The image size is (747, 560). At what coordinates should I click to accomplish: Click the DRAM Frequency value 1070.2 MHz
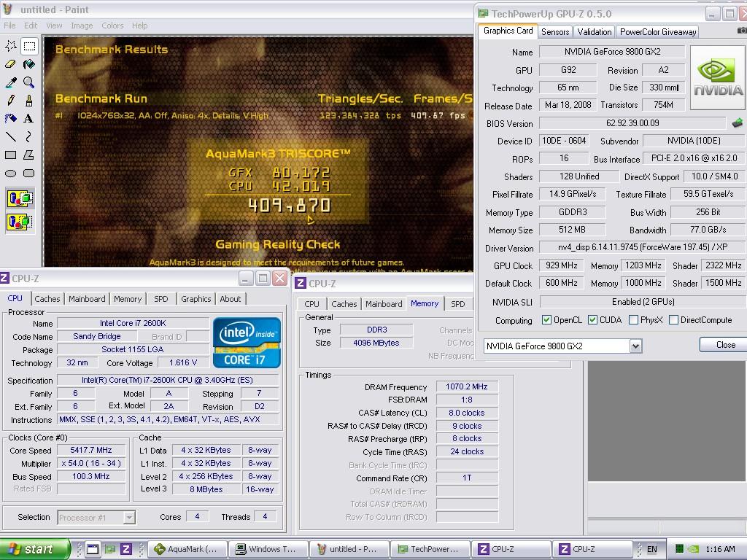pos(466,386)
